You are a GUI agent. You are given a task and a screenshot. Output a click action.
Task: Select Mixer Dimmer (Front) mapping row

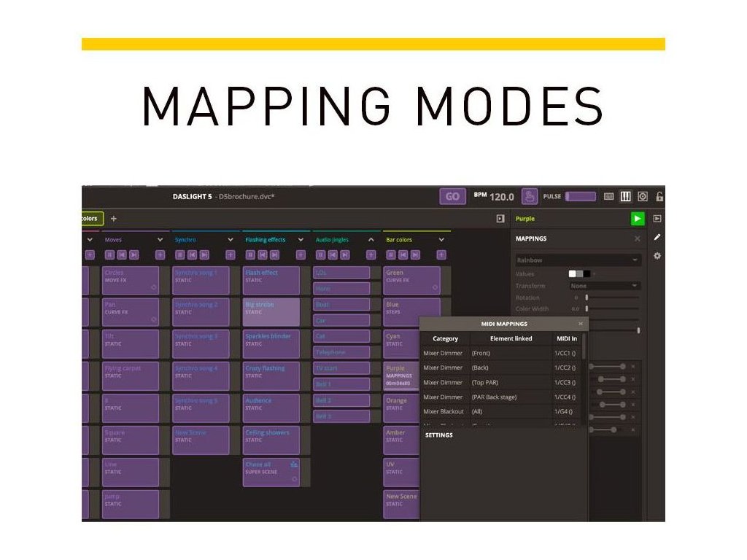(x=501, y=354)
